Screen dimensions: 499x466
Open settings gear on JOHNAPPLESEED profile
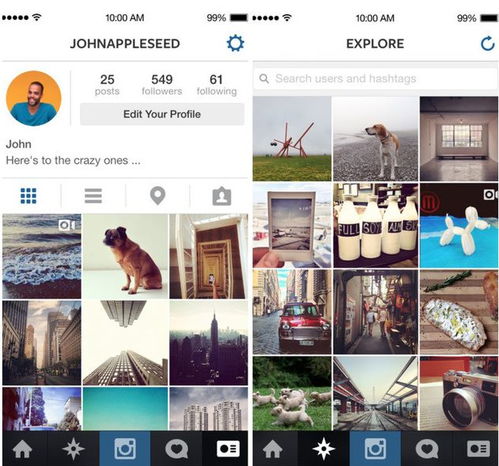[235, 43]
